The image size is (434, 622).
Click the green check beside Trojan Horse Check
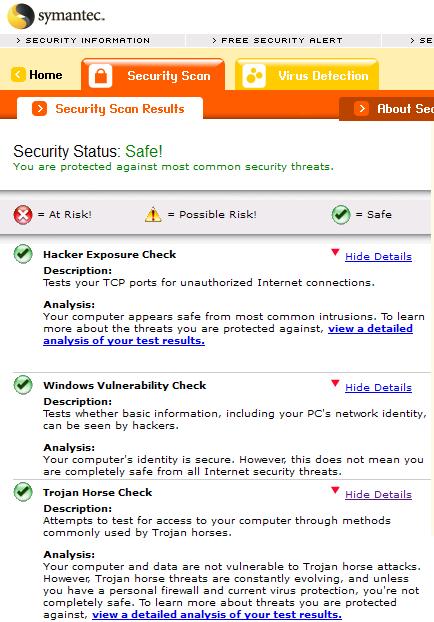(23, 492)
